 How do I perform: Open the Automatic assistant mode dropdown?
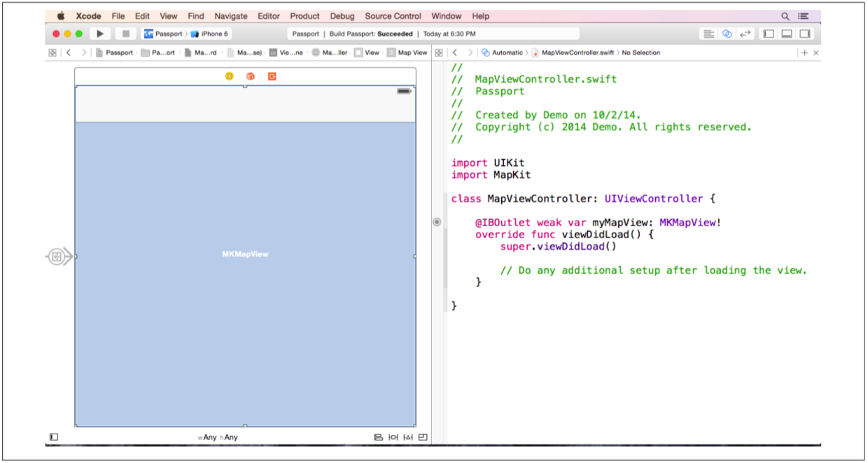(x=503, y=53)
